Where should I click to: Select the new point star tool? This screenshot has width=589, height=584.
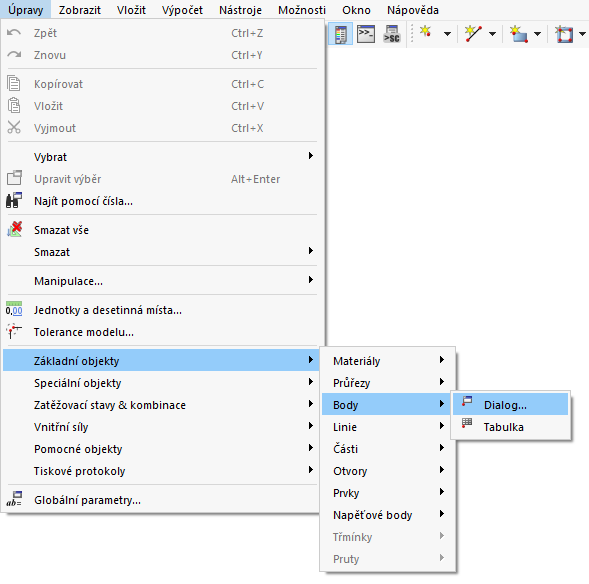point(426,33)
